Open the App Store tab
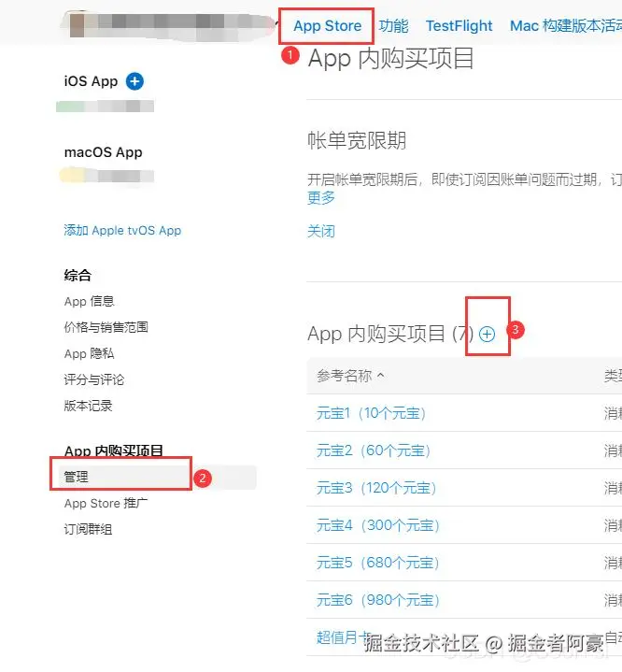622x672 pixels. 327,26
